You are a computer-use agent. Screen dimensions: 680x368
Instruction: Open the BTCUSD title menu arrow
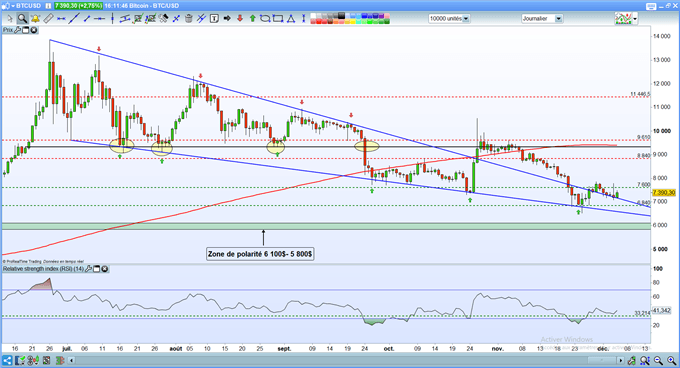13,6
